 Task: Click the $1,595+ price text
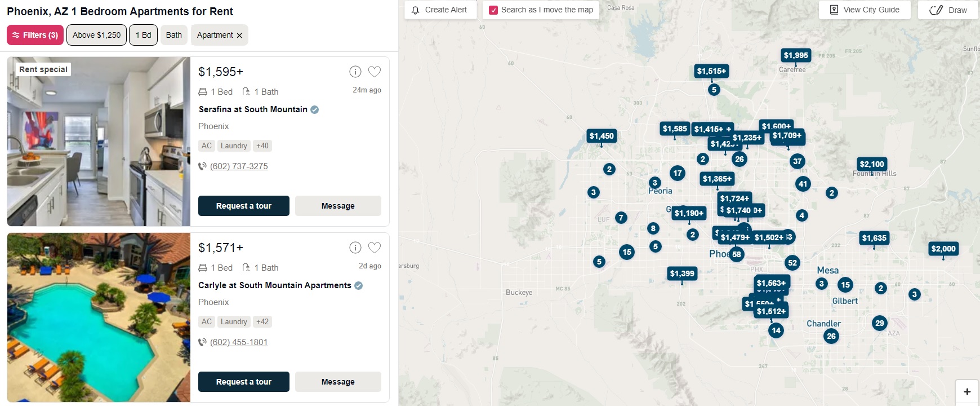point(221,72)
